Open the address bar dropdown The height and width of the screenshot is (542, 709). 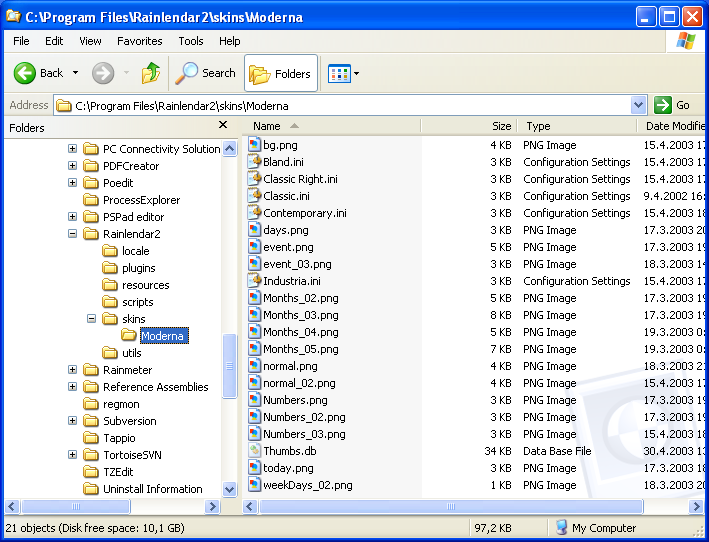638,105
